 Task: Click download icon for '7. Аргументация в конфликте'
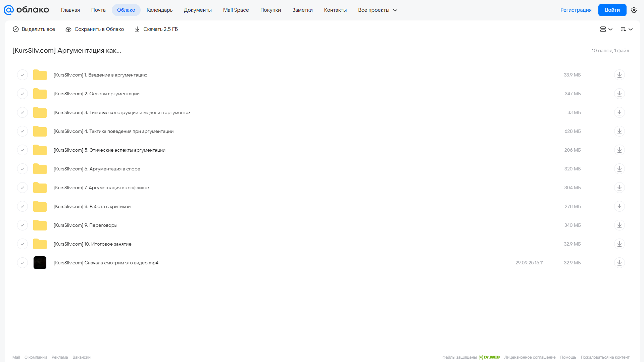tap(619, 188)
